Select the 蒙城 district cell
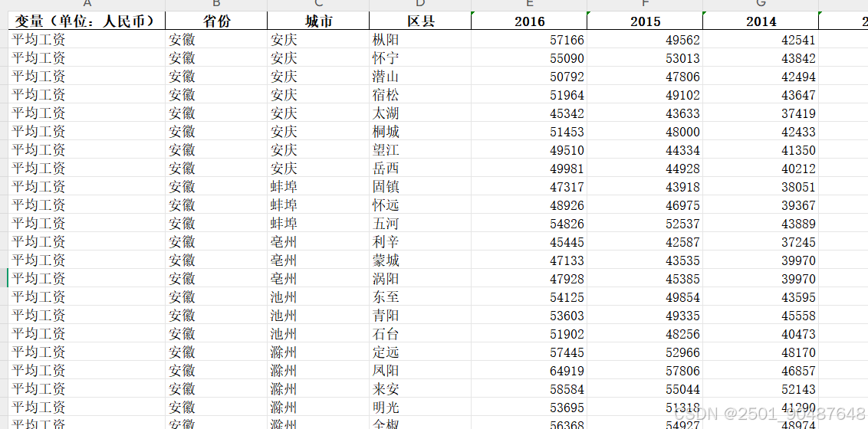The image size is (868, 429). pyautogui.click(x=420, y=259)
